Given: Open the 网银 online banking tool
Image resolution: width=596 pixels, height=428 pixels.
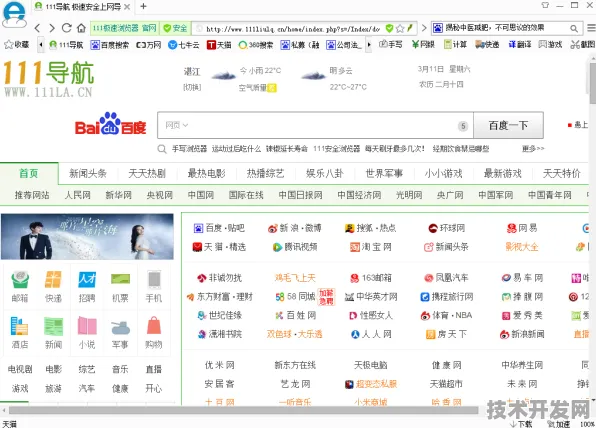Looking at the screenshot, I should point(423,45).
